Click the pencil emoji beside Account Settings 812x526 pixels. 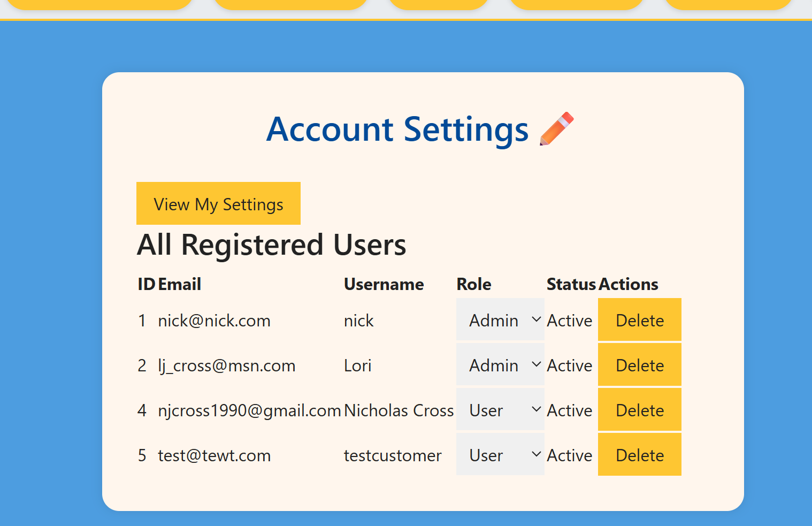pyautogui.click(x=556, y=129)
